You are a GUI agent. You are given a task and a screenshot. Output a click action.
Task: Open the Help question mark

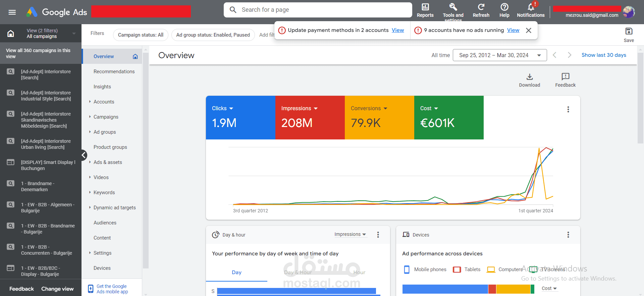[x=504, y=10]
